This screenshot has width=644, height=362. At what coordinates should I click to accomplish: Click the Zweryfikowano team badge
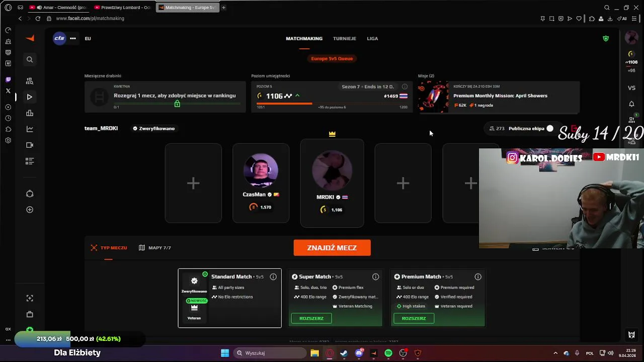tap(153, 128)
